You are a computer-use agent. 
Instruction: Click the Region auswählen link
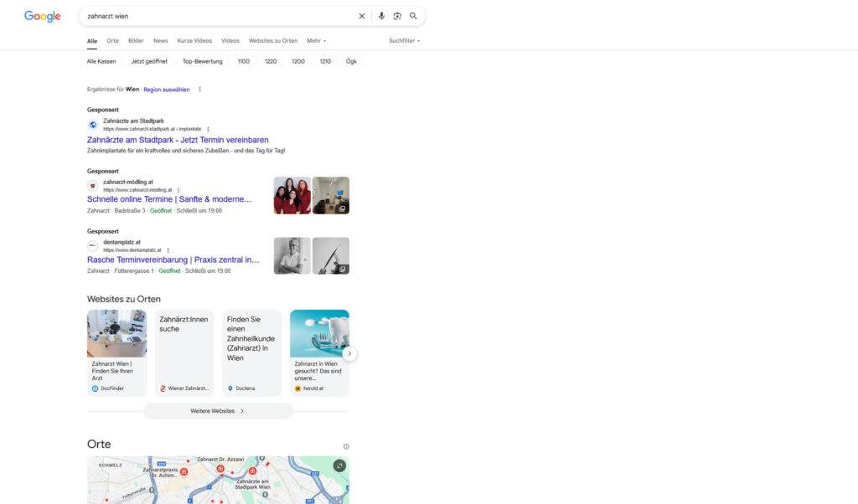167,90
